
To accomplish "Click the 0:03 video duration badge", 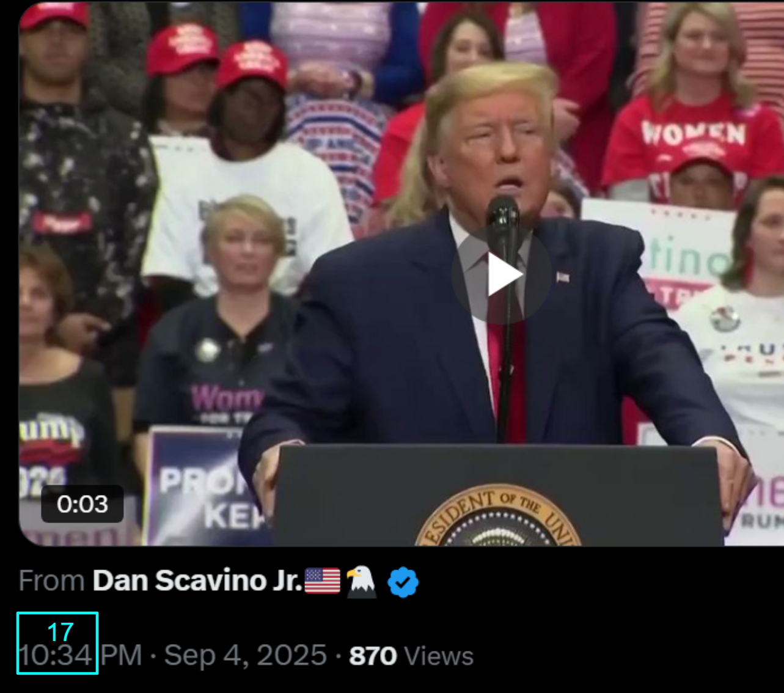I will tap(82, 504).
